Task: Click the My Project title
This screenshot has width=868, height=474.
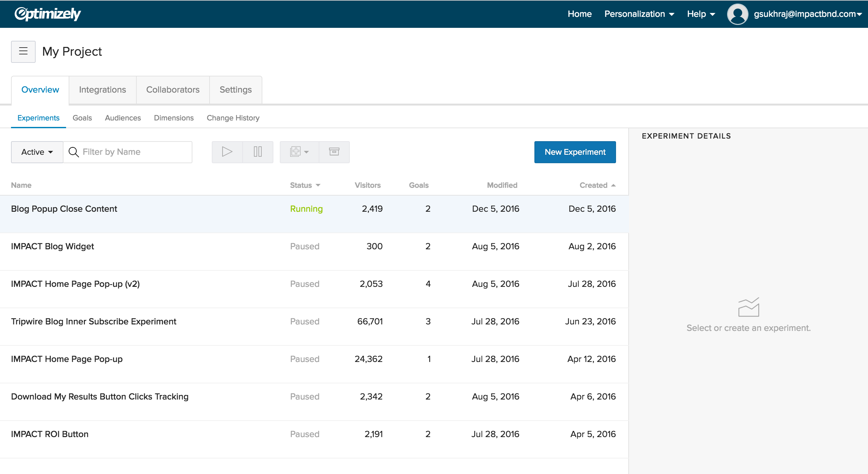Action: [72, 51]
